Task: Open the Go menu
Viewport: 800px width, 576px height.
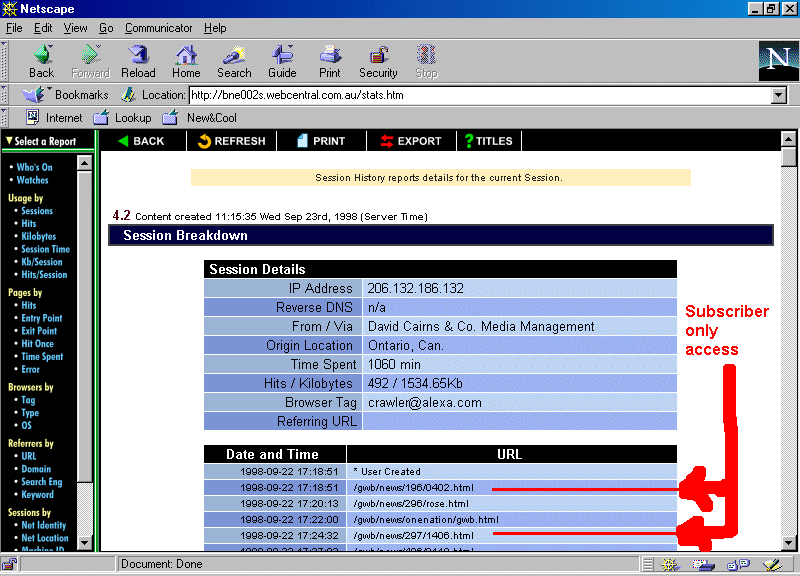Action: [106, 28]
